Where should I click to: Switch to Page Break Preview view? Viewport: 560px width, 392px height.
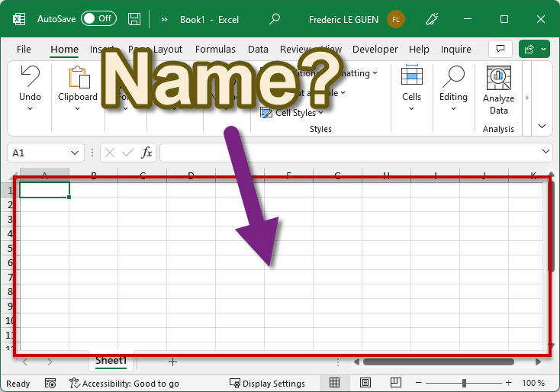(x=396, y=383)
